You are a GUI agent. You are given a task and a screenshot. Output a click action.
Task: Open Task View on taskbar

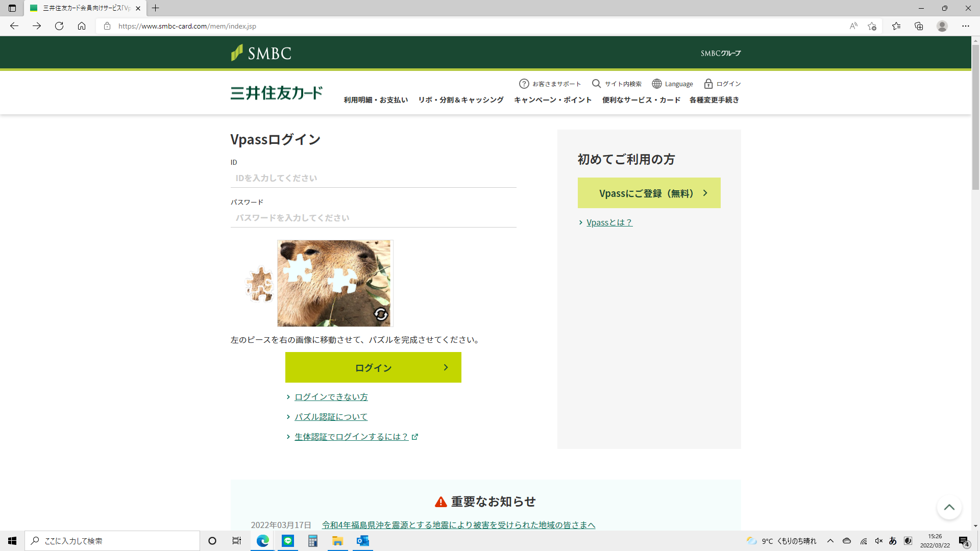tap(237, 541)
